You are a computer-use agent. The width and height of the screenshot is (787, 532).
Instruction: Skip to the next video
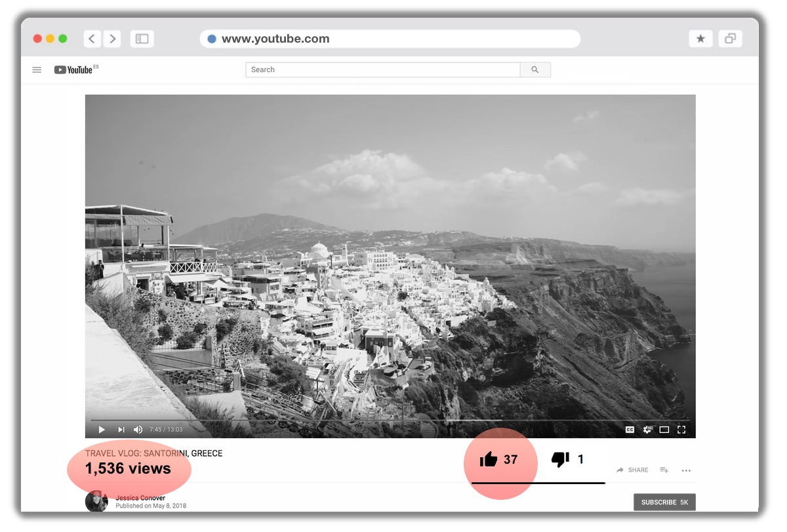tap(121, 430)
